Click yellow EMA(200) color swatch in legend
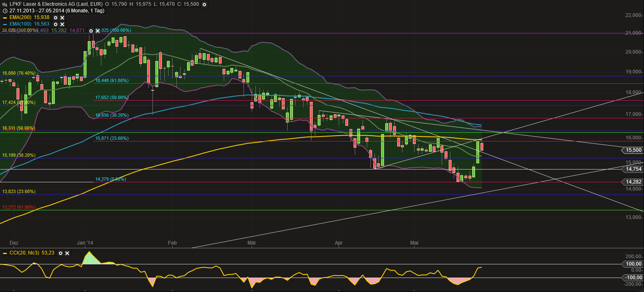The image size is (644, 292). [x=5, y=18]
